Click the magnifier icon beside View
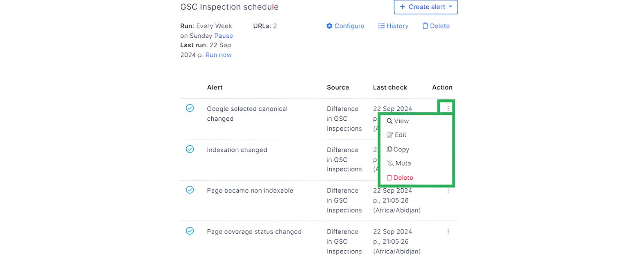Screen dimensions: 644x258 pos(389,121)
